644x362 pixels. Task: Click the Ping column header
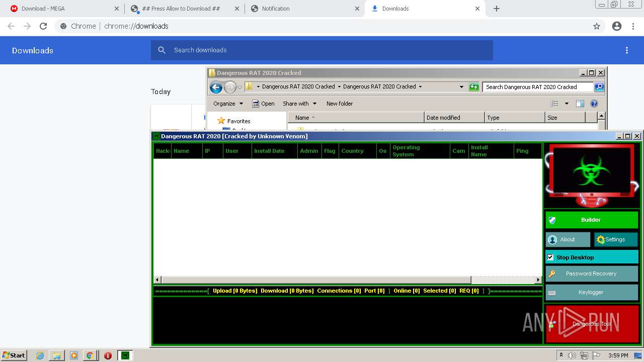pyautogui.click(x=527, y=151)
